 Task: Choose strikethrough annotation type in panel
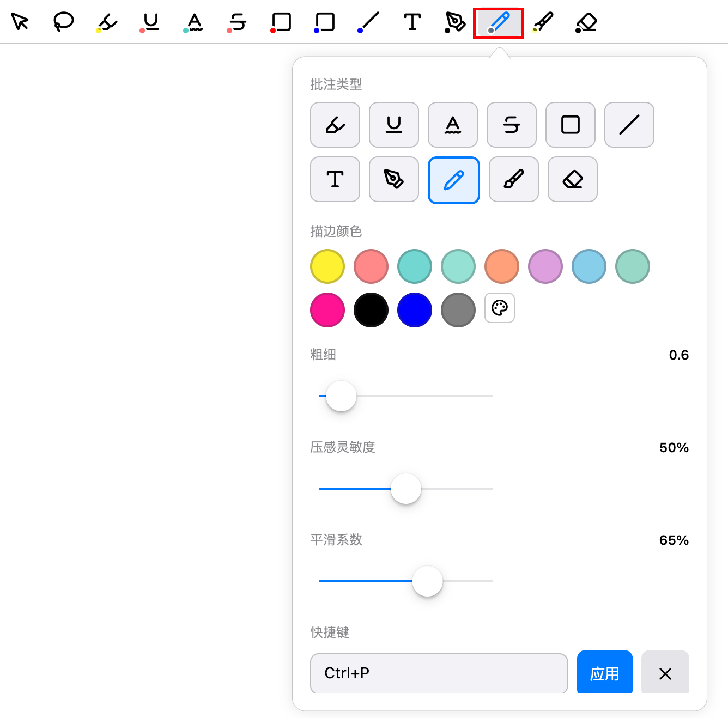coord(512,125)
